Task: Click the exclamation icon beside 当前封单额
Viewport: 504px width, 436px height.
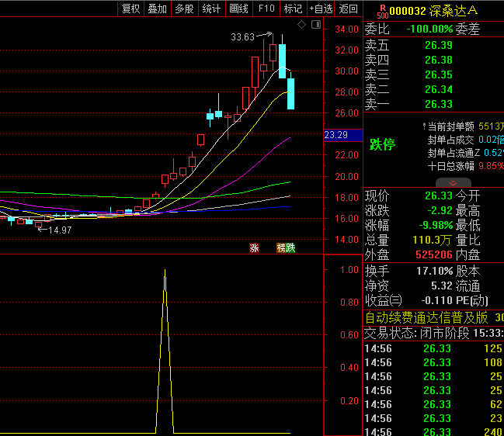Action: [422, 125]
